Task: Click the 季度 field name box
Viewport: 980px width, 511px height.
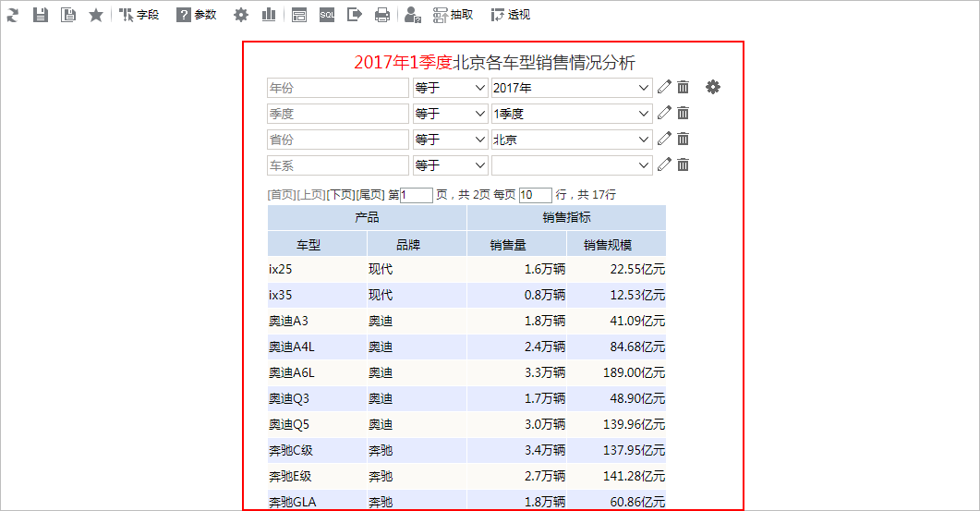Action: pyautogui.click(x=338, y=114)
